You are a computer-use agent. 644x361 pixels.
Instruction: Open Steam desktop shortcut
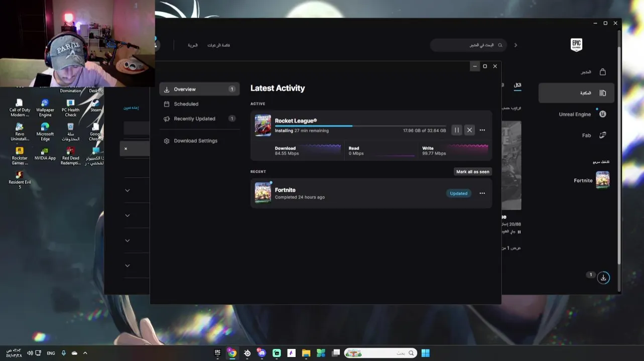(x=96, y=106)
